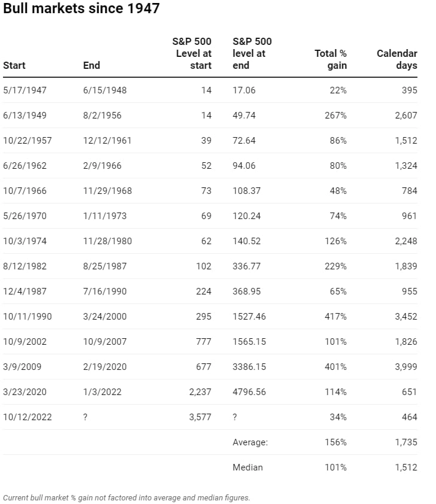Image resolution: width=436 pixels, height=504 pixels.
Task: Select the "Total % gain" column header
Action: tap(331, 59)
